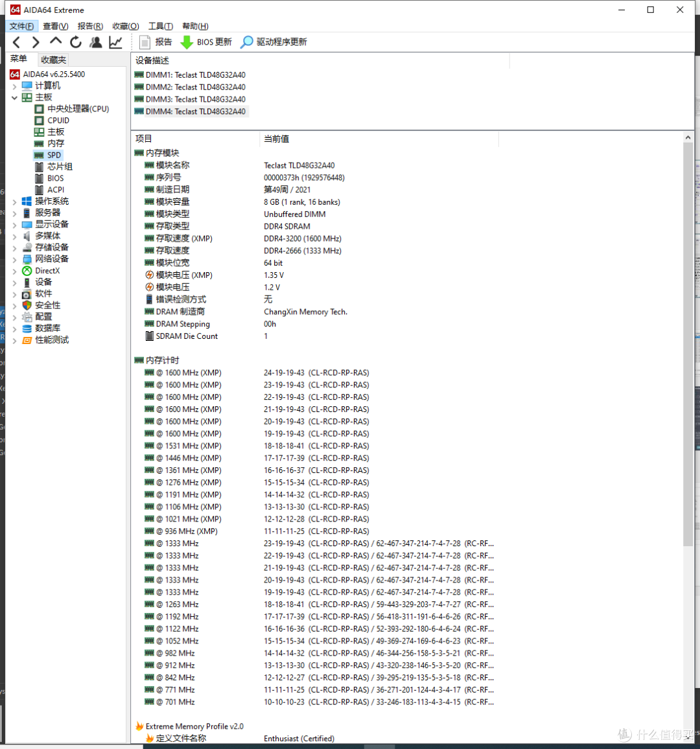Expand the 操作系统 tree node
Viewport: 700px width, 749px height.
point(14,202)
